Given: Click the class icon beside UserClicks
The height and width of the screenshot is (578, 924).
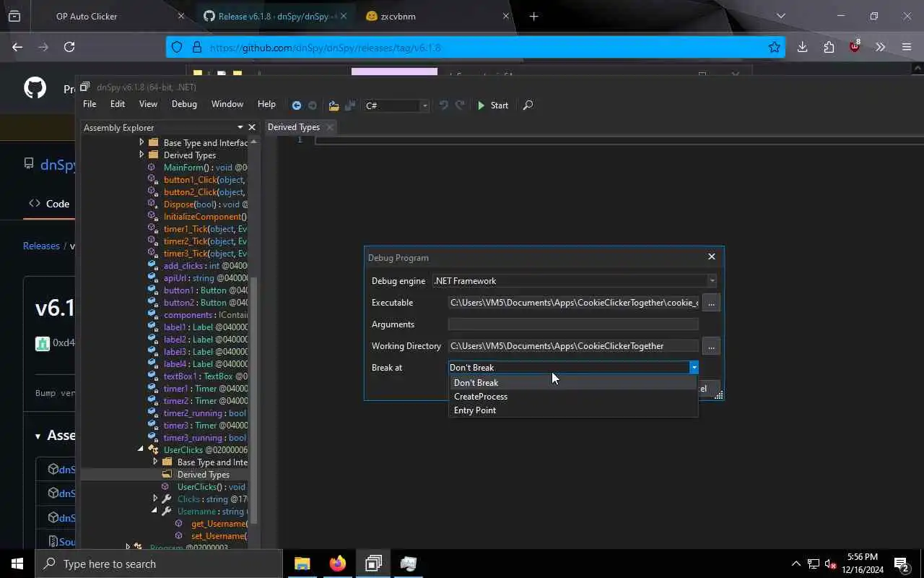Looking at the screenshot, I should point(153,449).
